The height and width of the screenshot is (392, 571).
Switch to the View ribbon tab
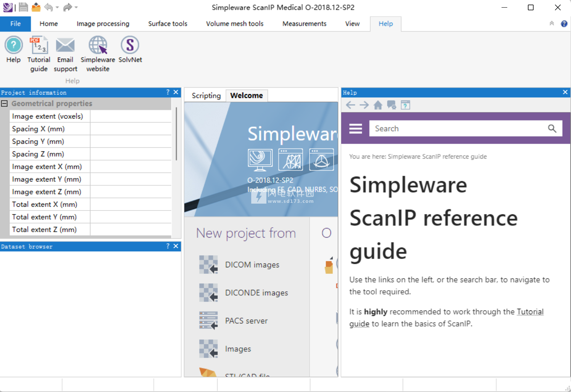[x=352, y=24]
